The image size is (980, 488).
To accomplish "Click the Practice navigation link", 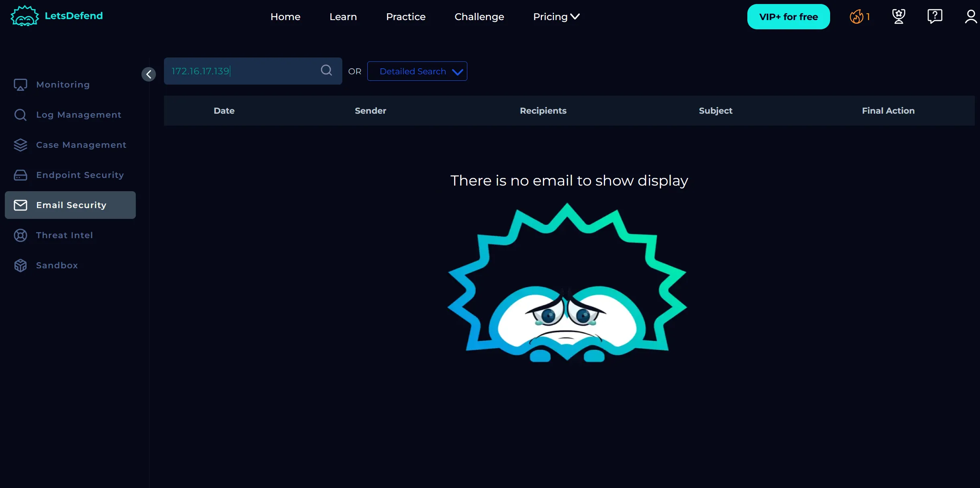I will tap(405, 17).
